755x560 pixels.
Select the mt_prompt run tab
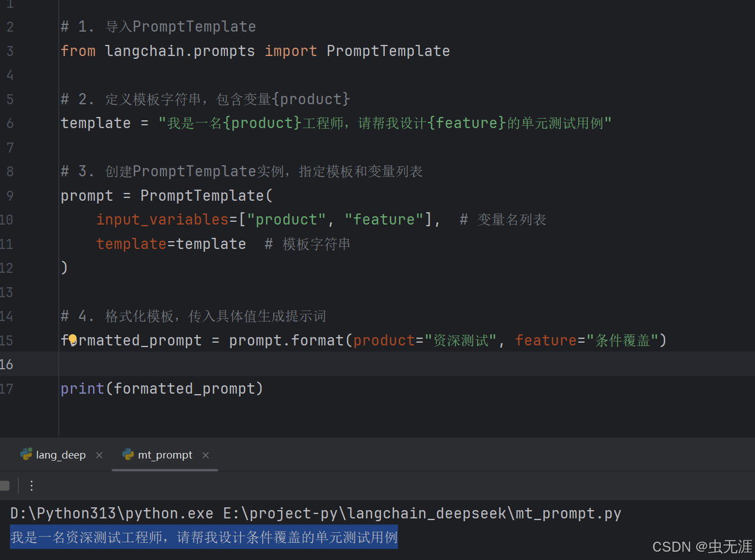click(x=165, y=455)
